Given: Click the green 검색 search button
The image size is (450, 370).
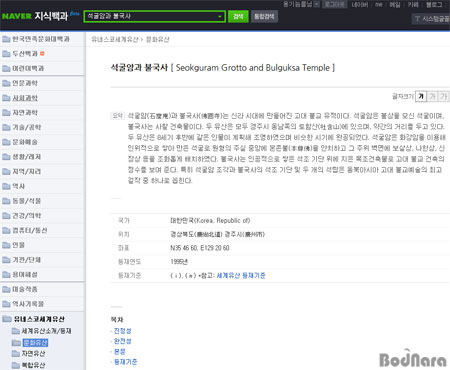Looking at the screenshot, I should 238,16.
